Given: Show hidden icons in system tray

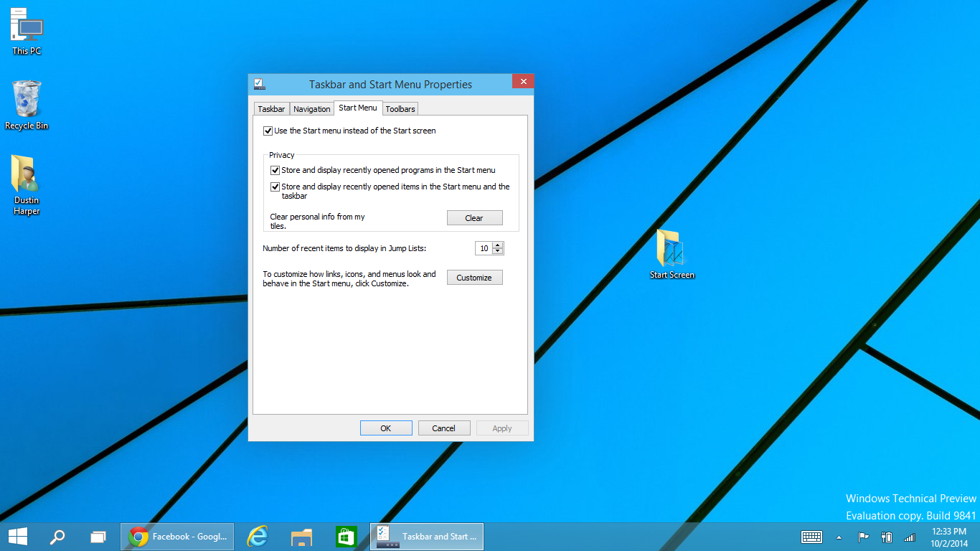Looking at the screenshot, I should [839, 537].
